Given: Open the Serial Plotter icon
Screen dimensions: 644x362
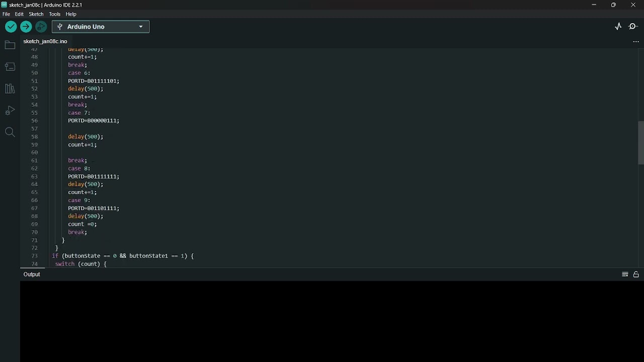Looking at the screenshot, I should pyautogui.click(x=618, y=27).
